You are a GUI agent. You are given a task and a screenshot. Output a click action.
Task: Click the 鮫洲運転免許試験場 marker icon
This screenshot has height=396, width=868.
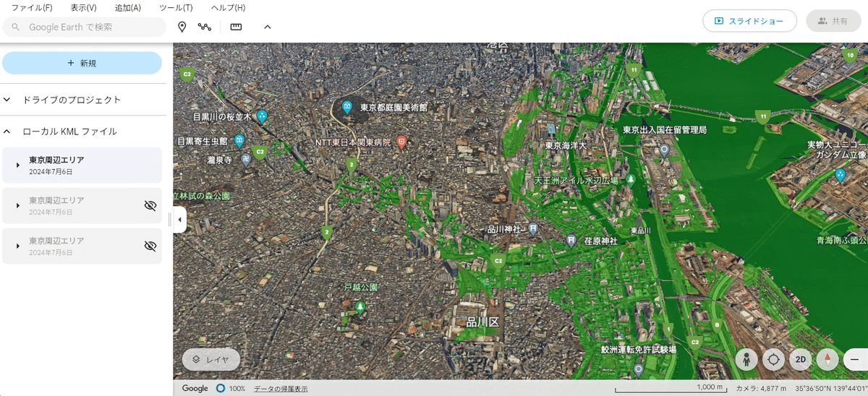(638, 369)
